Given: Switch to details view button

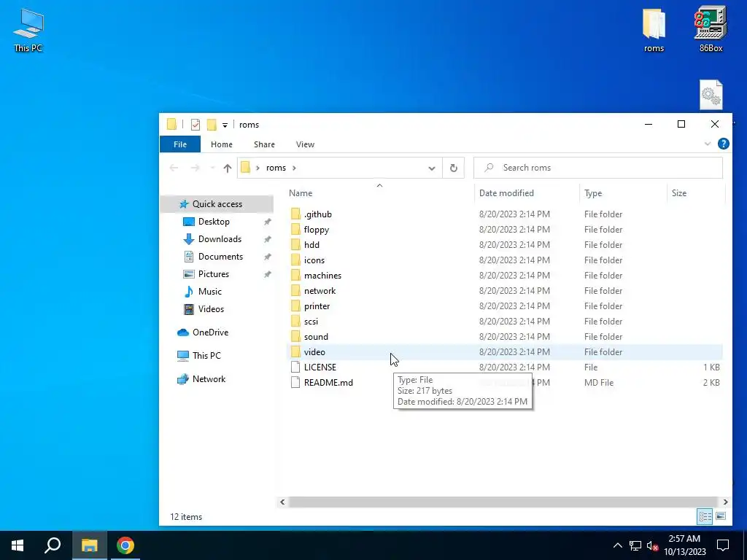Looking at the screenshot, I should point(705,516).
